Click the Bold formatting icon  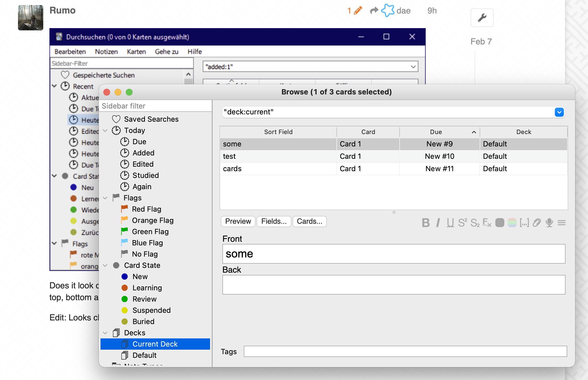click(x=426, y=223)
